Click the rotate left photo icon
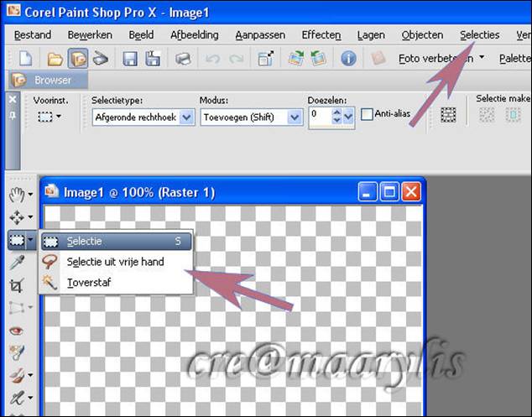This screenshot has height=417, width=532. (318, 59)
